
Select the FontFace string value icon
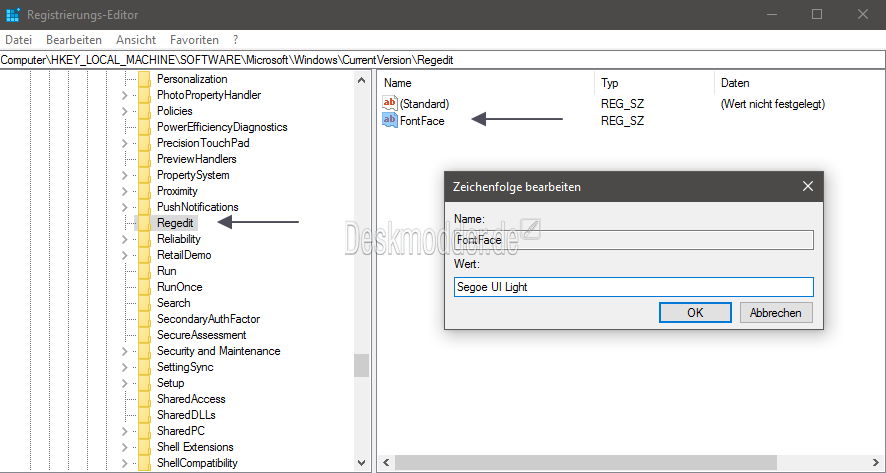[x=390, y=120]
